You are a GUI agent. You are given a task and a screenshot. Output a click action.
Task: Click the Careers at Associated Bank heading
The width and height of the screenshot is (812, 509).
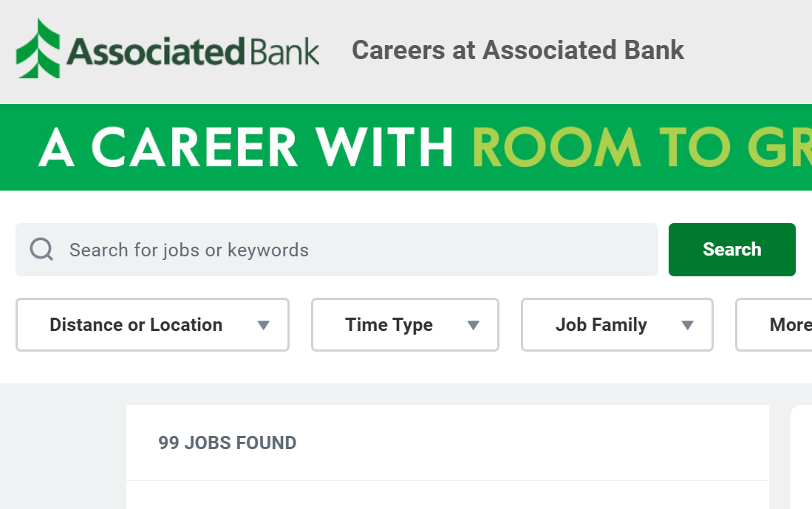pyautogui.click(x=518, y=49)
